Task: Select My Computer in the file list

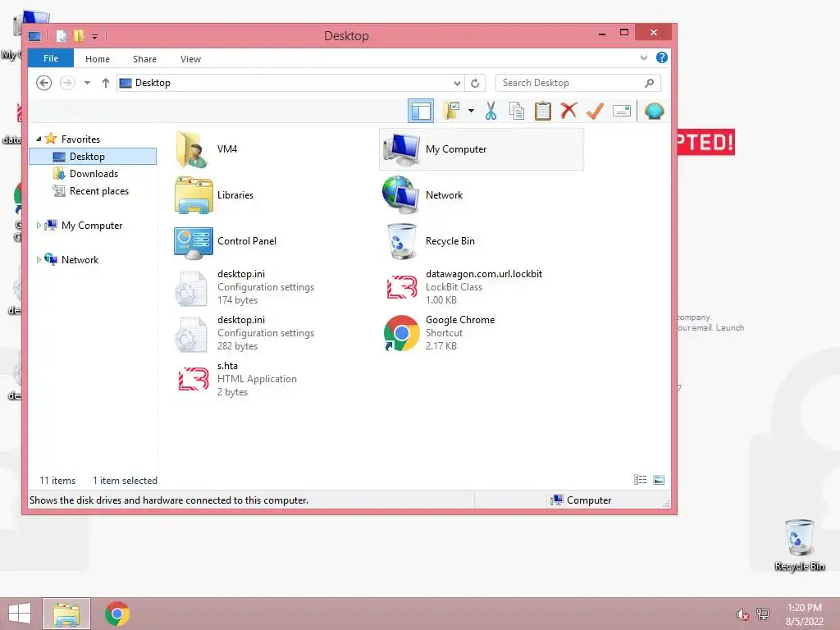Action: tap(482, 149)
